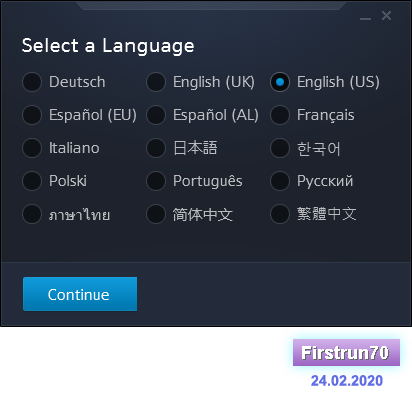Select Italiano radio button
This screenshot has height=394, width=412.
pos(32,148)
